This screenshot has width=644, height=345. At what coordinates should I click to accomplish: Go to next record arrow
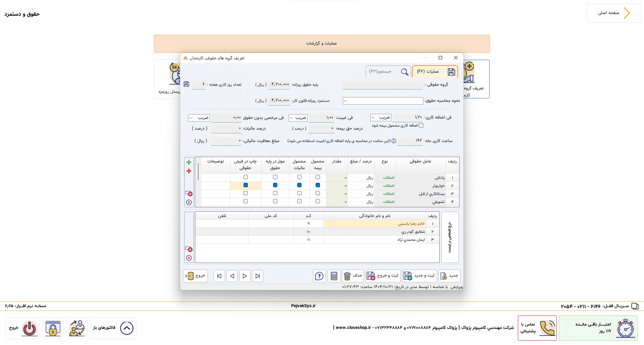245,276
